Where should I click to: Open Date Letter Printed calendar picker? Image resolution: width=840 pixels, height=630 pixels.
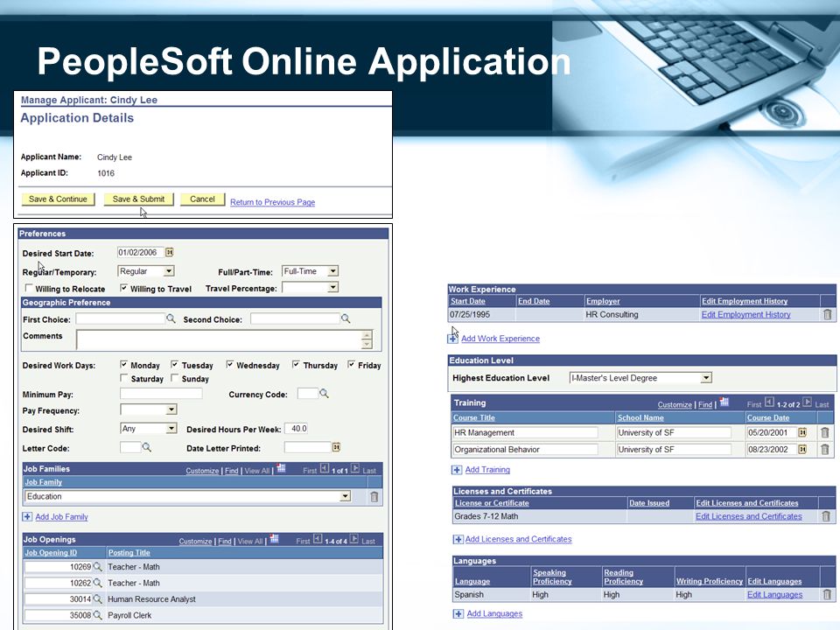click(336, 447)
